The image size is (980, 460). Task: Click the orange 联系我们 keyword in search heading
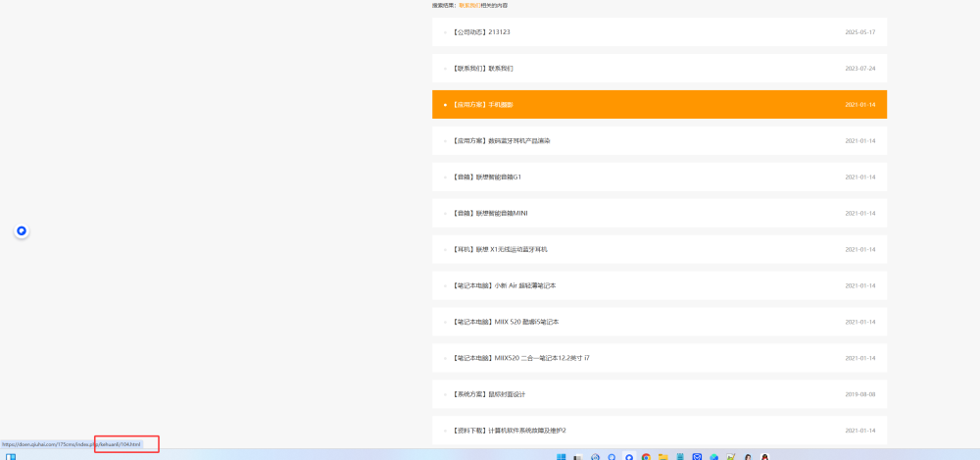pyautogui.click(x=469, y=5)
